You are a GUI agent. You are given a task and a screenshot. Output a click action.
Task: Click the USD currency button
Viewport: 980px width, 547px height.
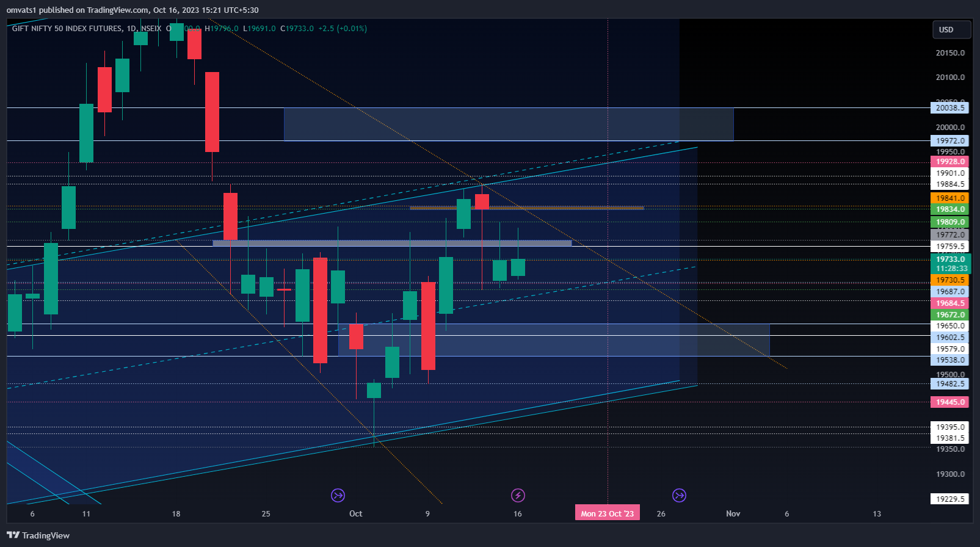(x=951, y=29)
